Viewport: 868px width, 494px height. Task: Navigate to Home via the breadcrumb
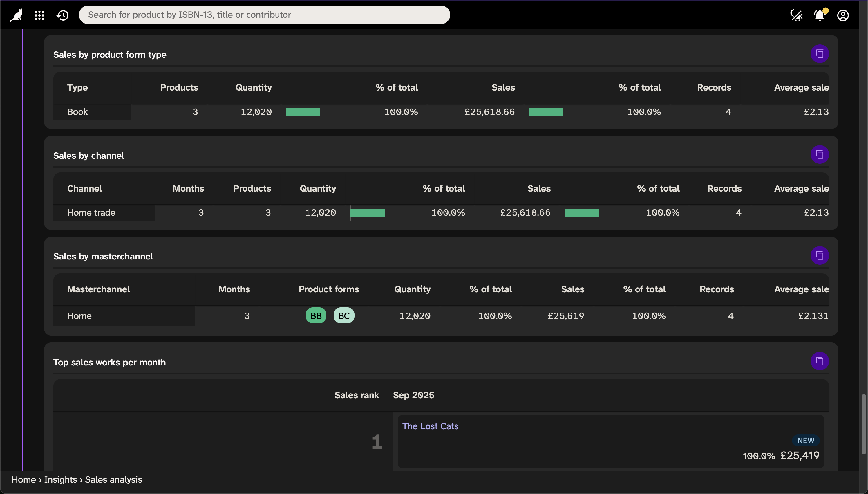pos(23,479)
